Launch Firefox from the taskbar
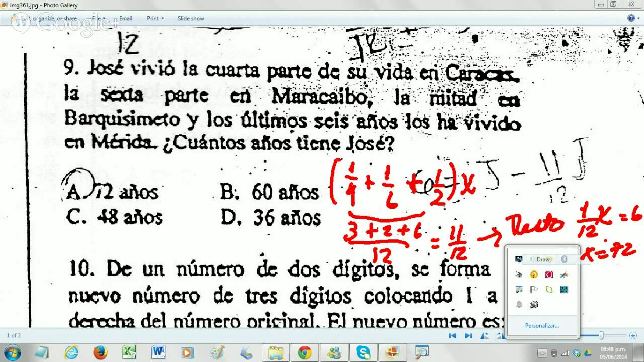This screenshot has height=362, width=644. (100, 353)
